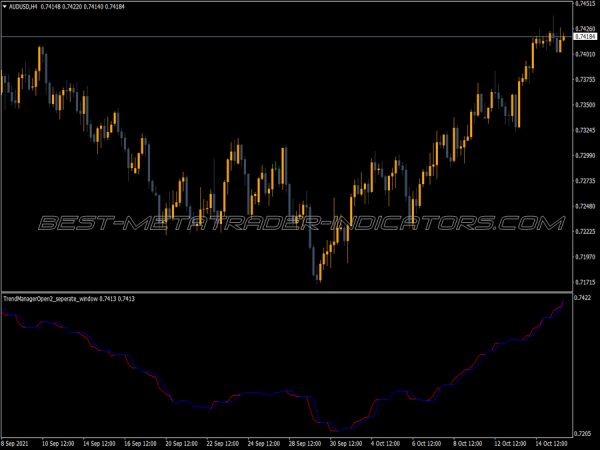This screenshot has height=450, width=600.
Task: Click the 0.71715 price axis label
Action: click(585, 282)
